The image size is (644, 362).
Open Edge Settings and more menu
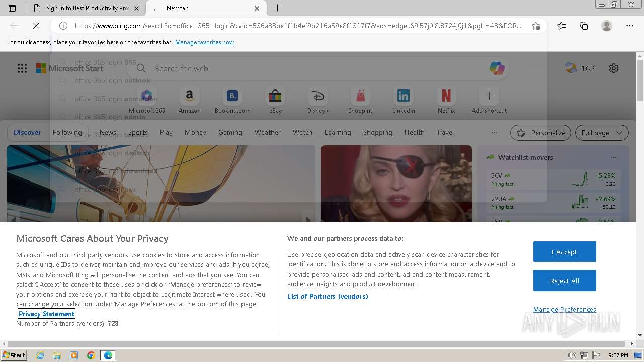630,26
